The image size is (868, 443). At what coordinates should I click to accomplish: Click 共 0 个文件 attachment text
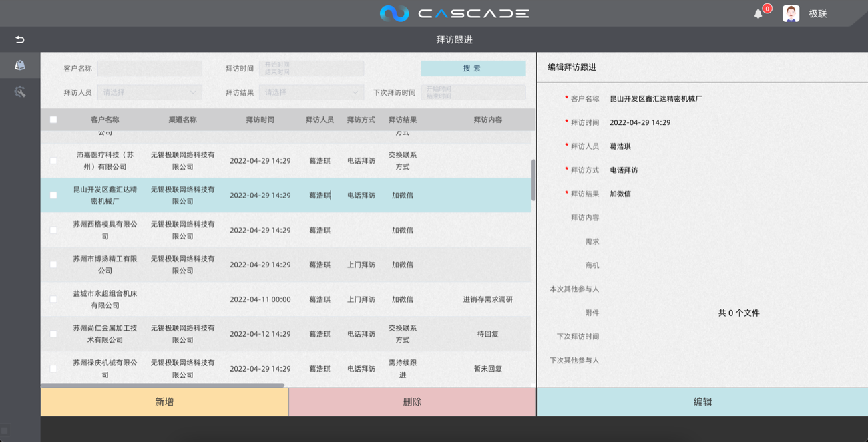pyautogui.click(x=738, y=313)
